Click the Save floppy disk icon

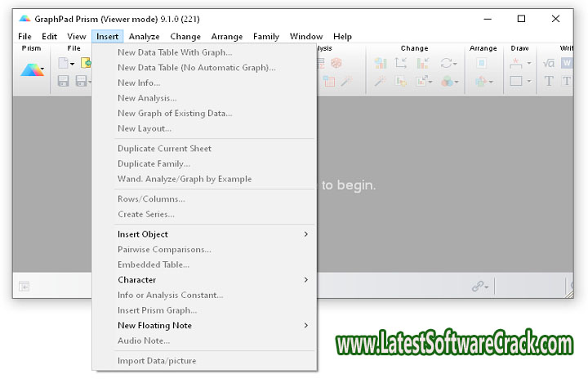[x=63, y=81]
